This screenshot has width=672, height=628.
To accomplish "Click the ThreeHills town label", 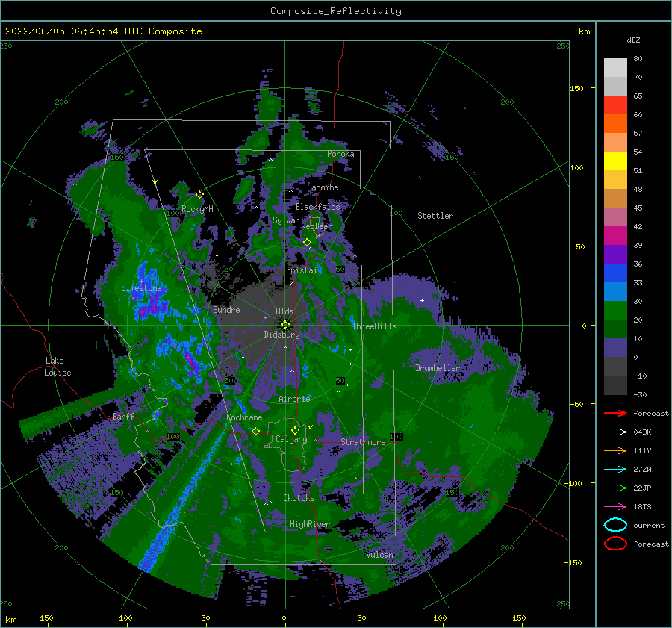I will 374,326.
